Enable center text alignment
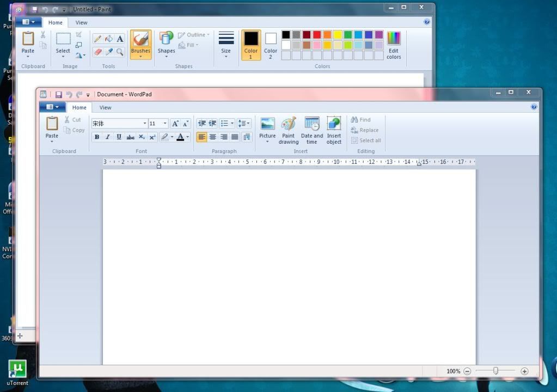557x392 pixels. click(213, 137)
